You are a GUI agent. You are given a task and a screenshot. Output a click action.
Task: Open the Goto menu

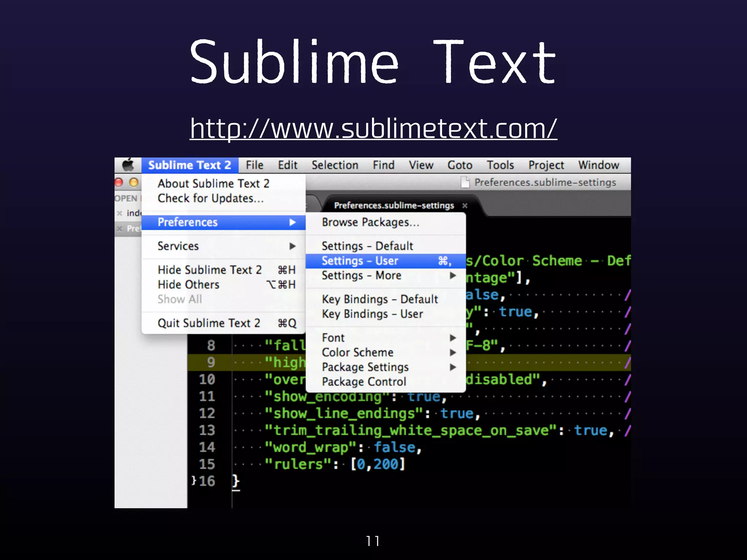click(x=460, y=165)
